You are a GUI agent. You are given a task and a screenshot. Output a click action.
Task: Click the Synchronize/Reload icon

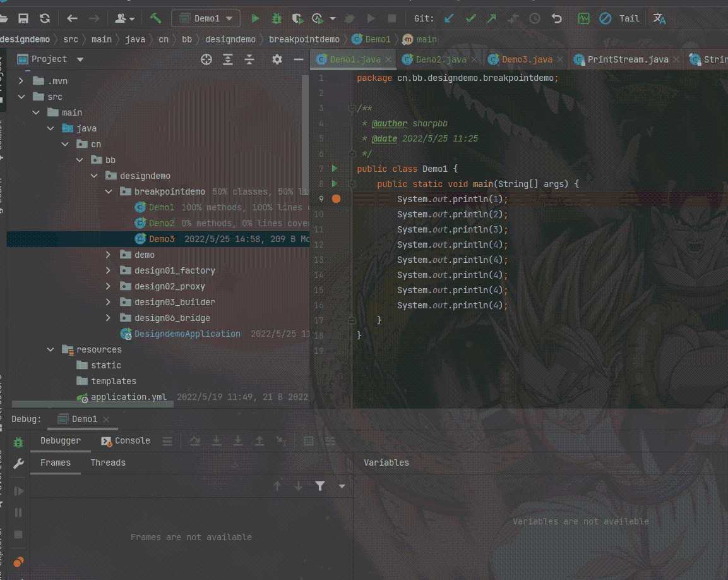(x=45, y=18)
